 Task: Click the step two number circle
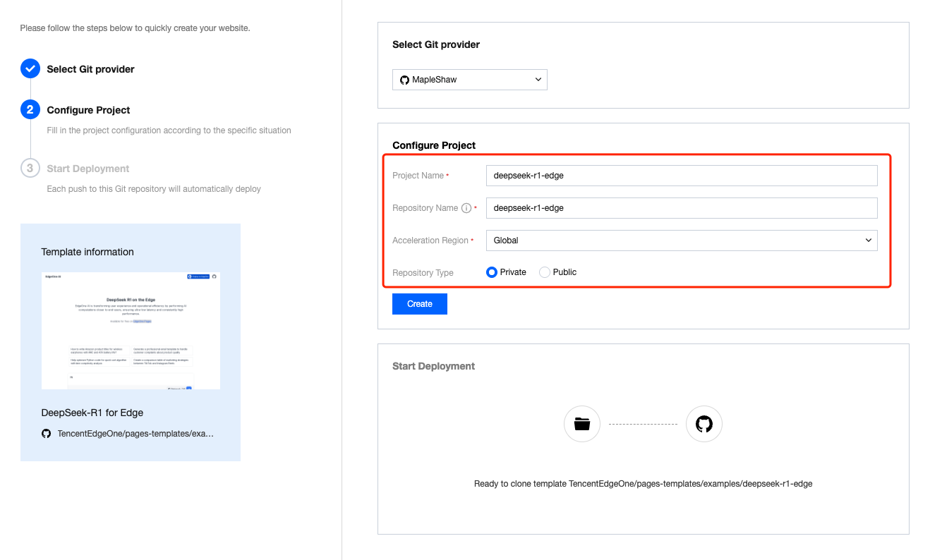[x=30, y=110]
